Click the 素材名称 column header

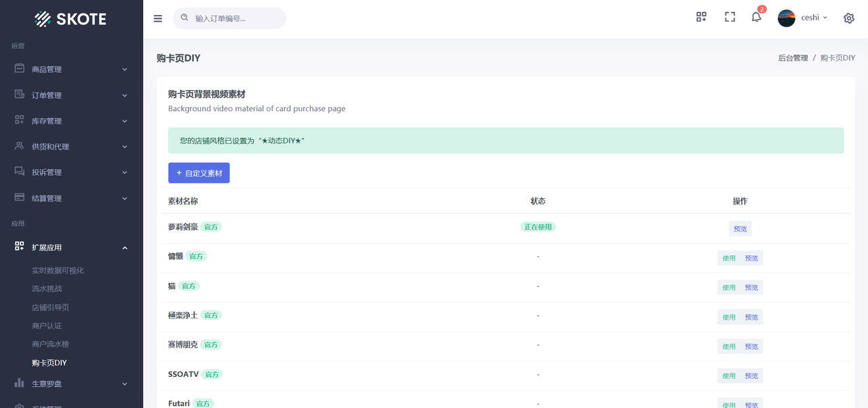tap(183, 201)
